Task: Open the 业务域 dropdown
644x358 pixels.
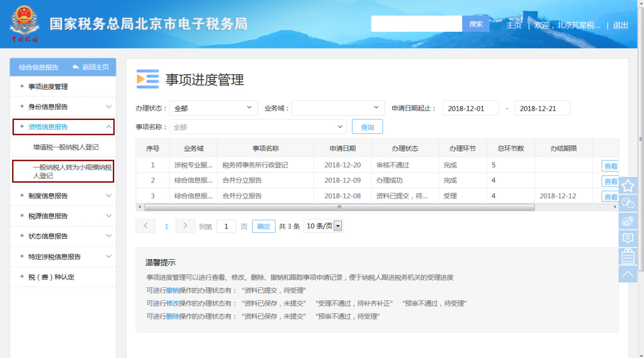Action: pos(338,108)
